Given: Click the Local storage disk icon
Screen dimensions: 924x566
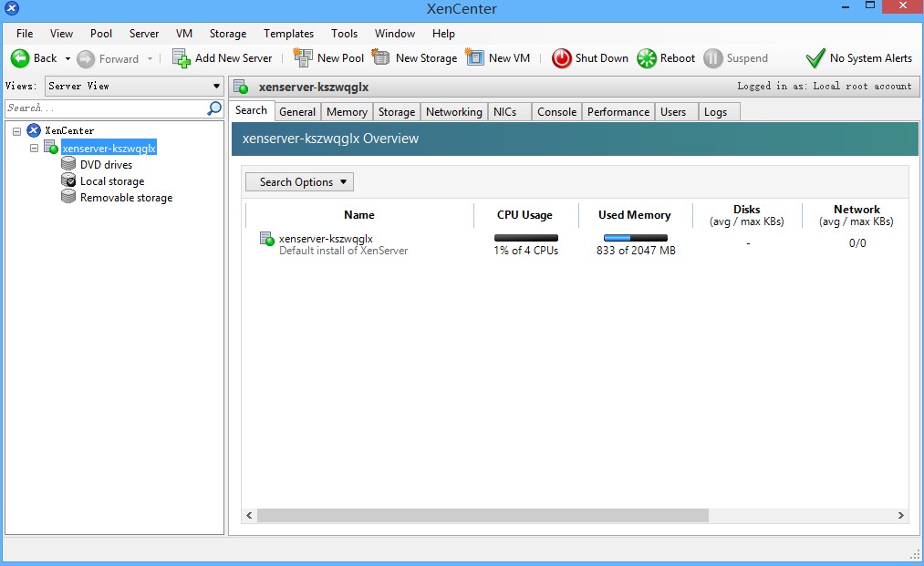Looking at the screenshot, I should [68, 180].
